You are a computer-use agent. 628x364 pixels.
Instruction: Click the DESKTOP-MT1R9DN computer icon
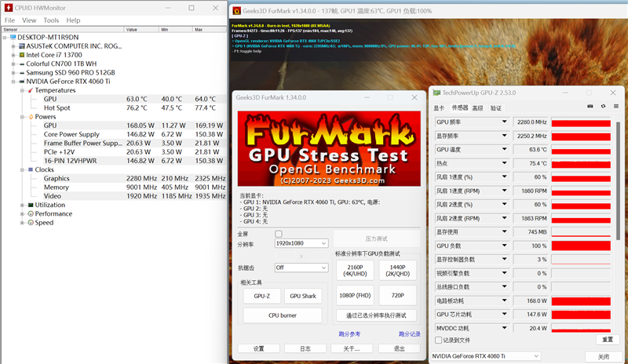coord(13,37)
